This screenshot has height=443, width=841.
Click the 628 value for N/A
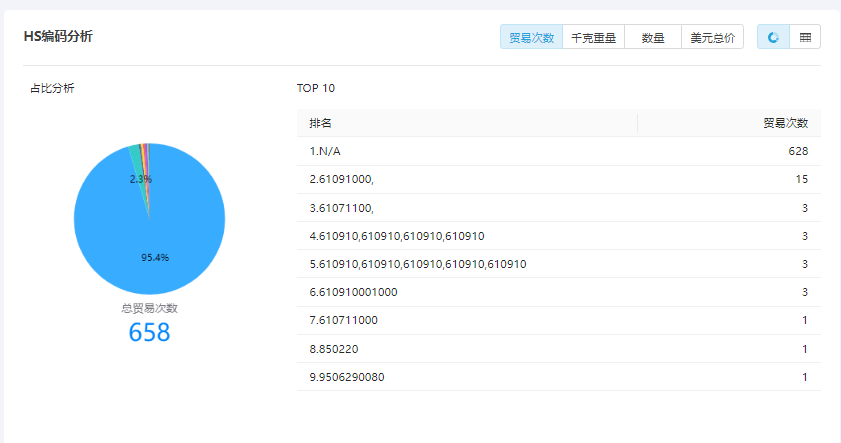click(797, 151)
